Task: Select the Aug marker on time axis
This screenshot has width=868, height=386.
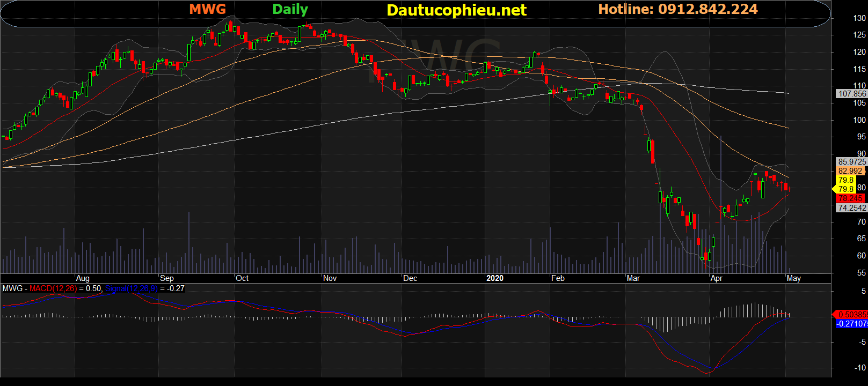Action: (x=83, y=278)
